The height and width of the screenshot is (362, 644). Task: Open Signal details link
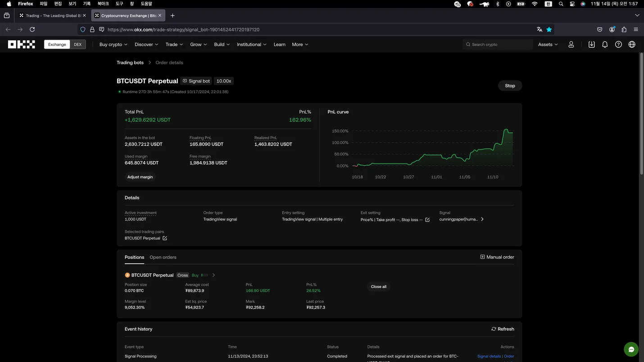click(x=489, y=356)
